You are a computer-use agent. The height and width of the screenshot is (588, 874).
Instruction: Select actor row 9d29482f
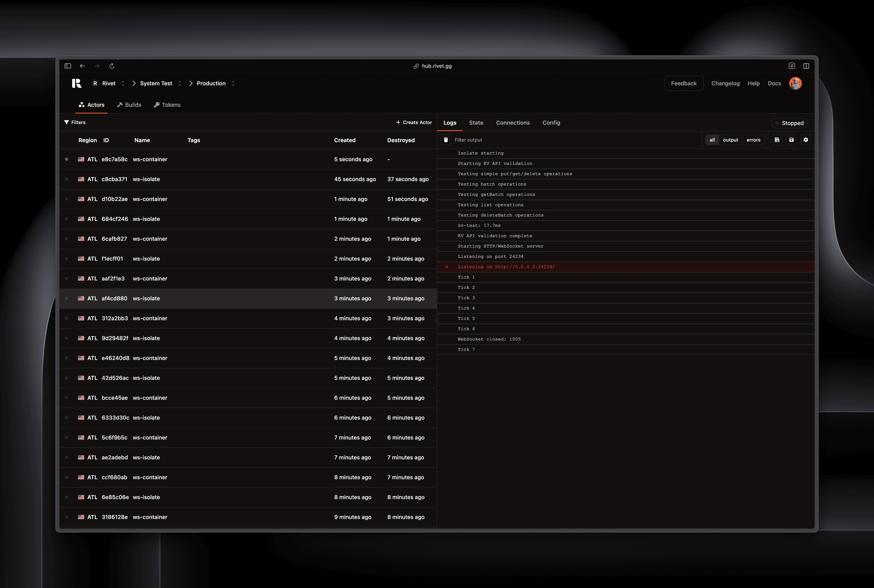coord(248,338)
